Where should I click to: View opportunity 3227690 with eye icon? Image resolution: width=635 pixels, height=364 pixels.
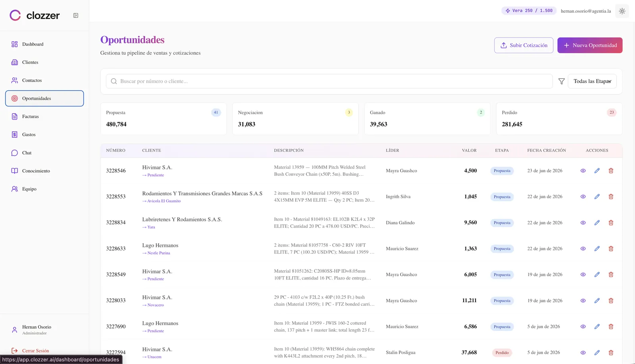tap(583, 327)
